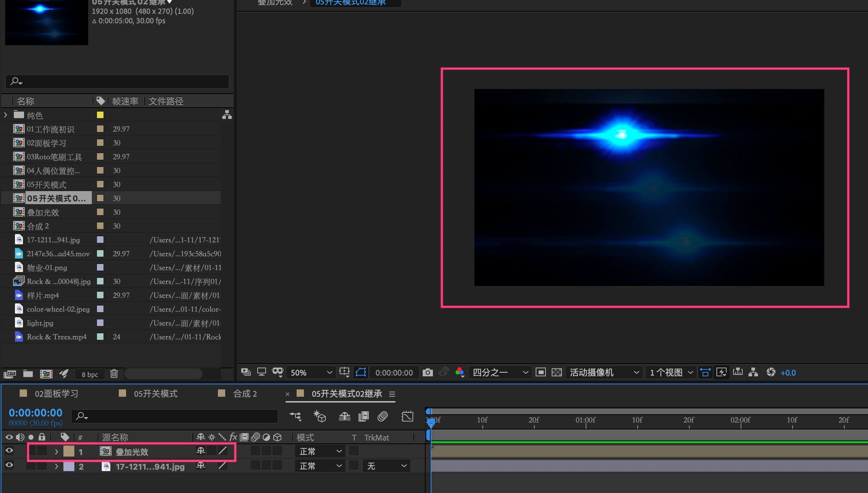Expand the 纯色 folder in project panel
Viewport: 868px width, 493px height.
pos(5,115)
